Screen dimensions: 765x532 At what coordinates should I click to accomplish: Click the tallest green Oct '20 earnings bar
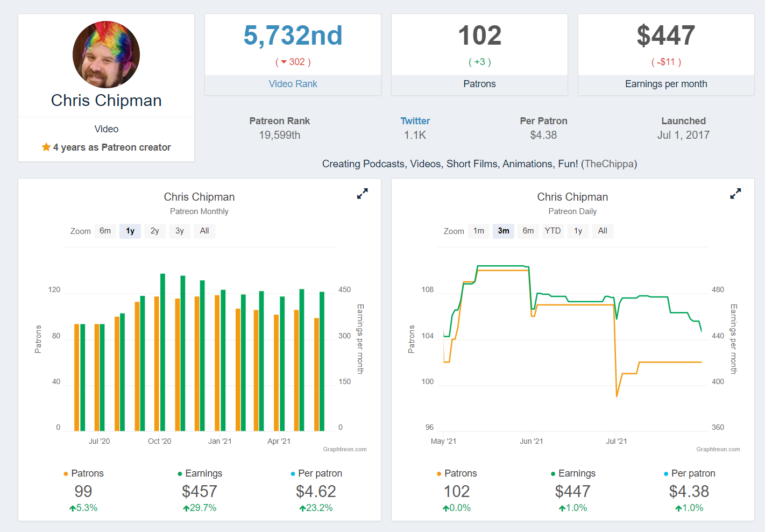[x=163, y=352]
